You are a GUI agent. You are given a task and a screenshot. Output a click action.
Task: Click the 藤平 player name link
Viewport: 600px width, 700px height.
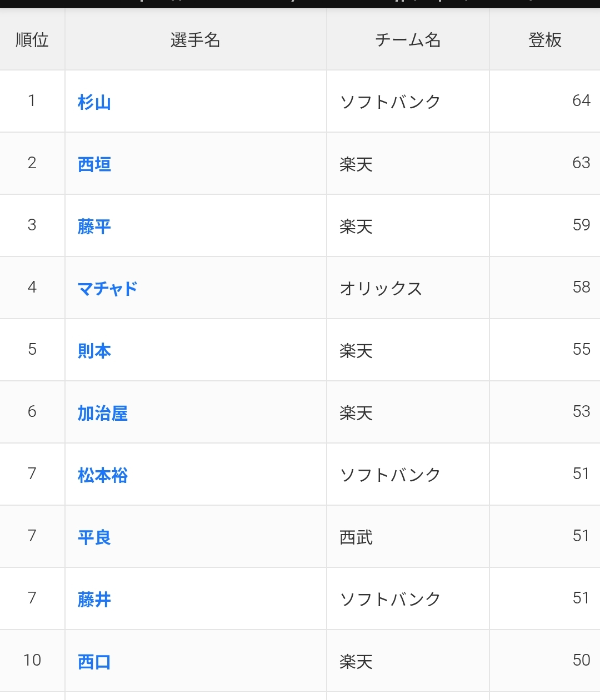point(94,226)
